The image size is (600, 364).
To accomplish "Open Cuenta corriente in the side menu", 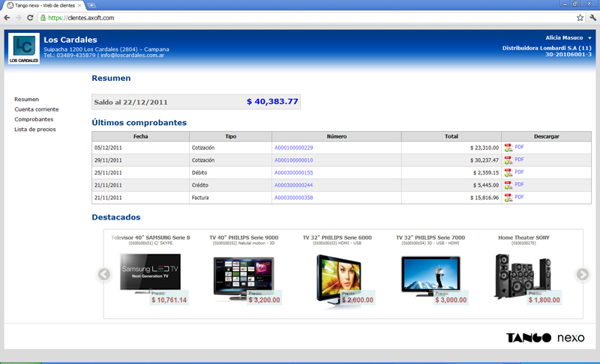I will 37,109.
